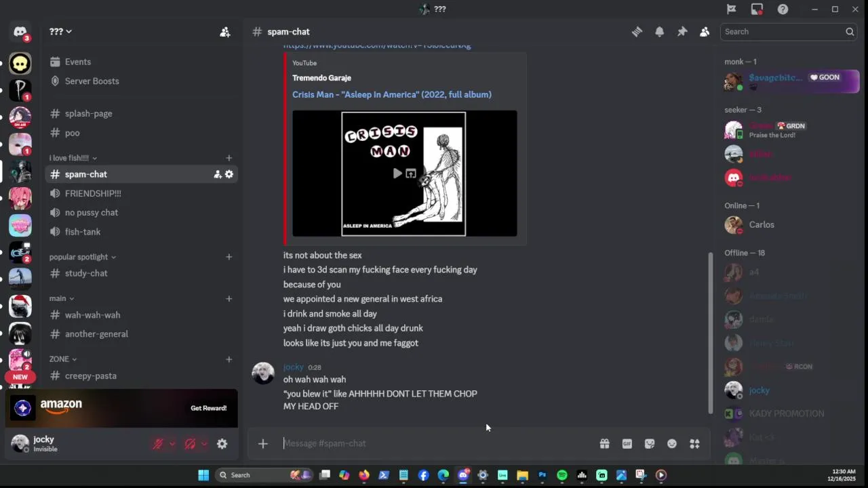Open Windows Start menu
868x488 pixels.
[203, 475]
